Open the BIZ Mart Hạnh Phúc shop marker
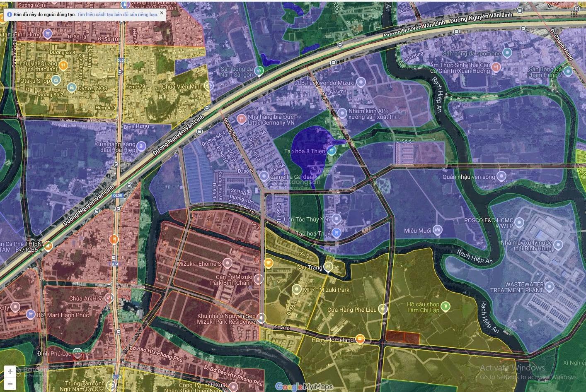Image resolution: width=586 pixels, height=392 pixels. point(30,315)
